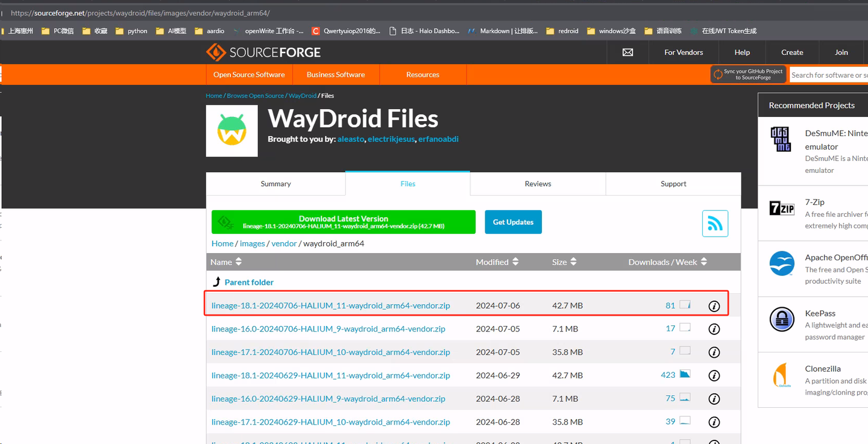This screenshot has width=868, height=444.
Task: Click the Clonezilla project icon
Action: tap(782, 375)
